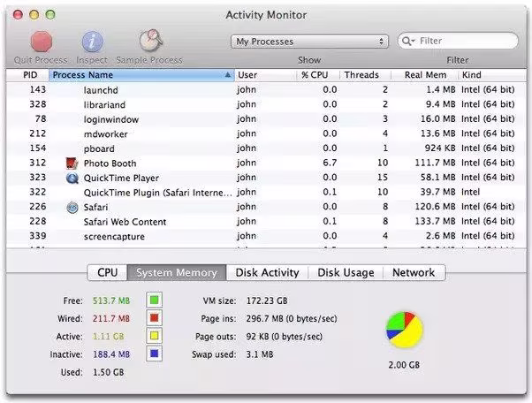532x403 pixels.
Task: Click the 513.7 MB Free value
Action: pyautogui.click(x=111, y=300)
